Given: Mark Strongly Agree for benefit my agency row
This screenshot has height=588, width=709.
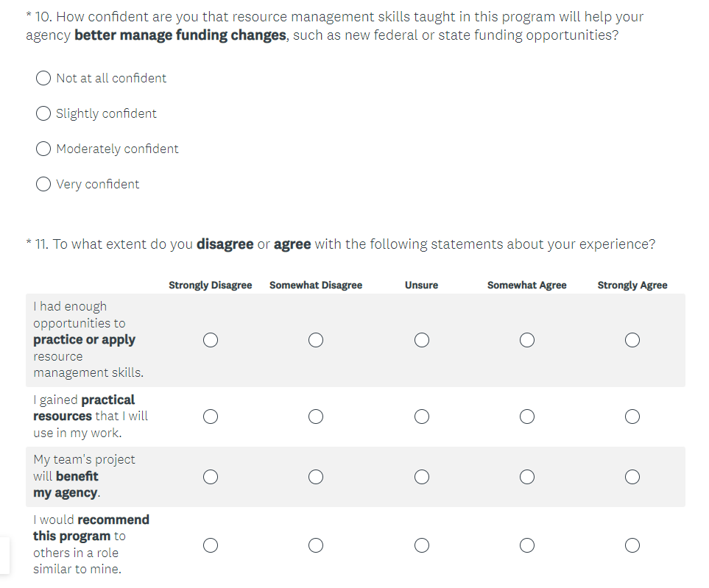Looking at the screenshot, I should (632, 477).
